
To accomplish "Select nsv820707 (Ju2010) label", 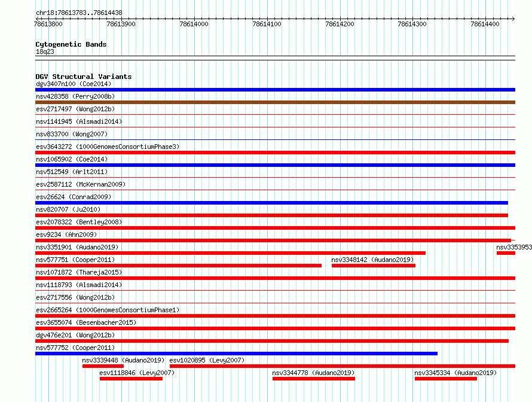I will click(68, 209).
